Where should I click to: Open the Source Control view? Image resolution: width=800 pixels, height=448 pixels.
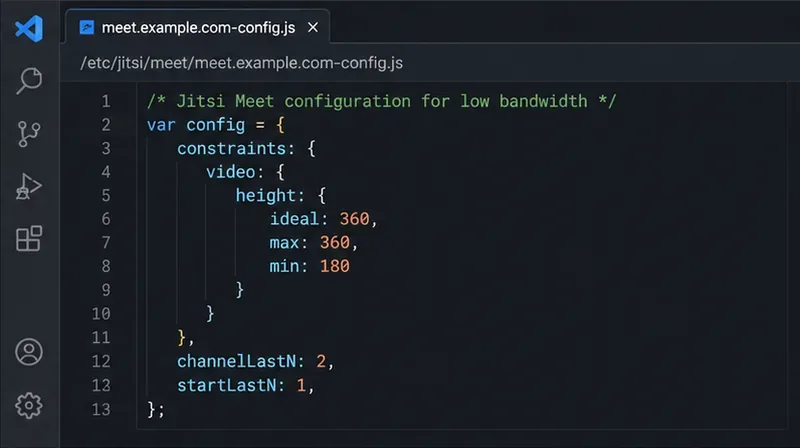pyautogui.click(x=29, y=134)
